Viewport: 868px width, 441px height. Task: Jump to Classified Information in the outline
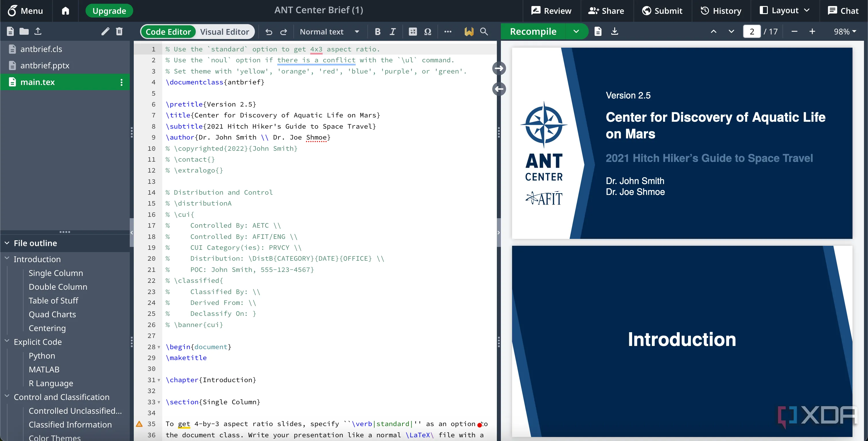[x=70, y=425]
